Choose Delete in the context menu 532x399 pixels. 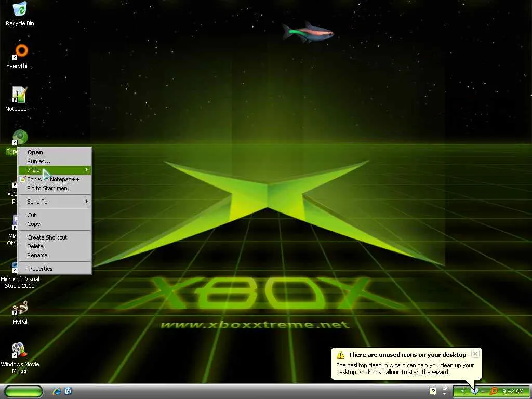[x=55, y=246]
